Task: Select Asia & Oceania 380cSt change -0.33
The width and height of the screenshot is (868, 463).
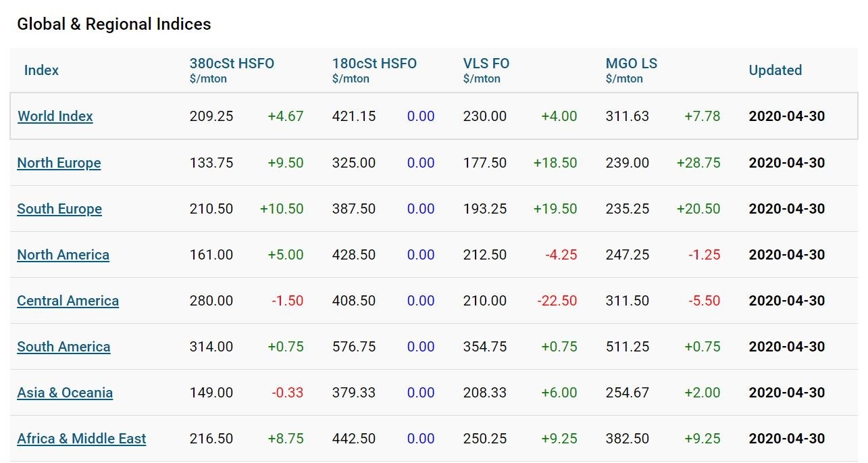Action: click(288, 393)
